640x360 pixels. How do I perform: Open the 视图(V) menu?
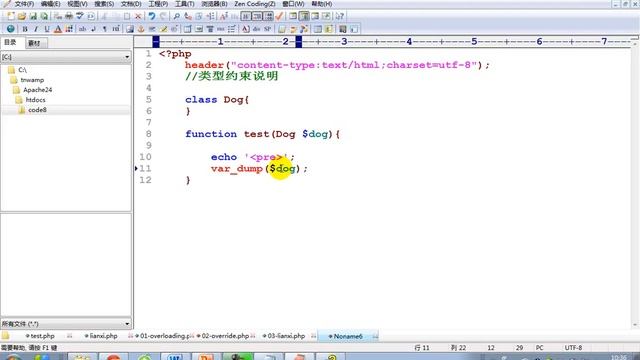coord(77,4)
